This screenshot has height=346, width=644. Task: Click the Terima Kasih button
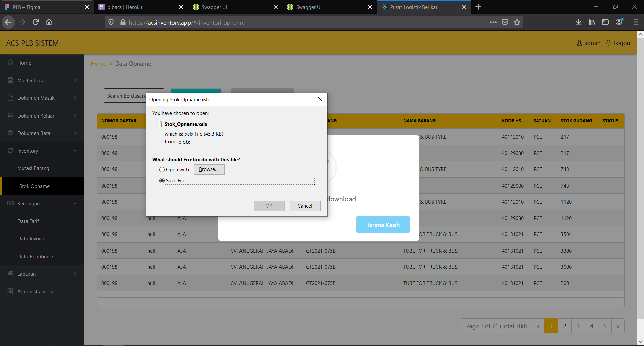(x=383, y=225)
